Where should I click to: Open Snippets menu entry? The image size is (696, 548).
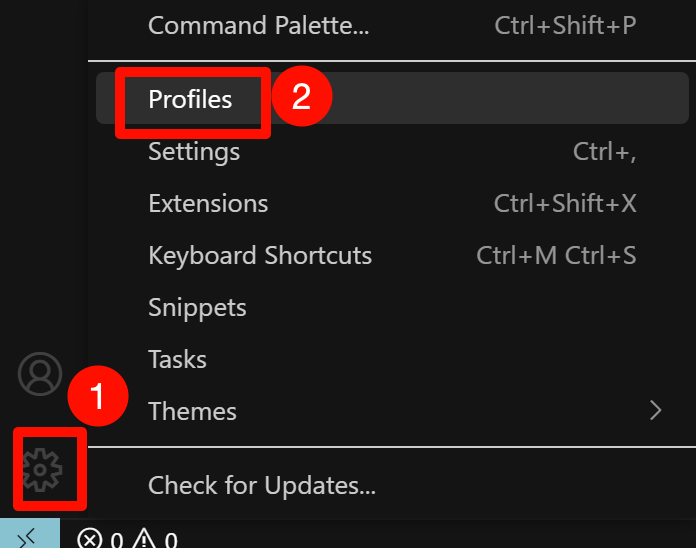pos(392,308)
